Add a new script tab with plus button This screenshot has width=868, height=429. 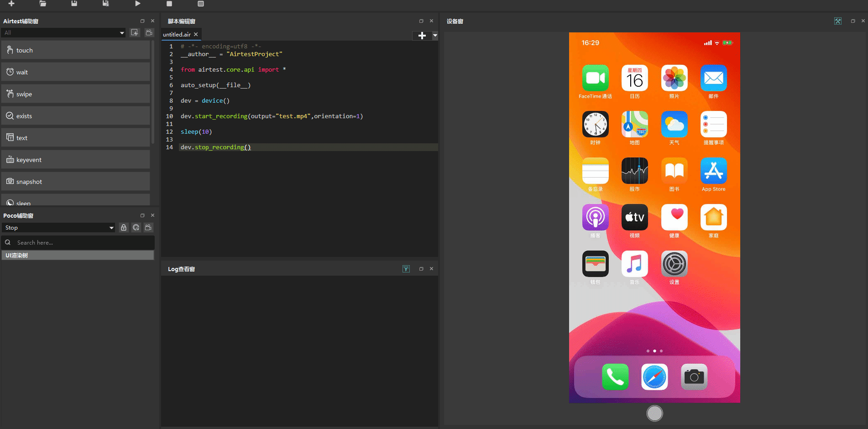[x=422, y=36]
